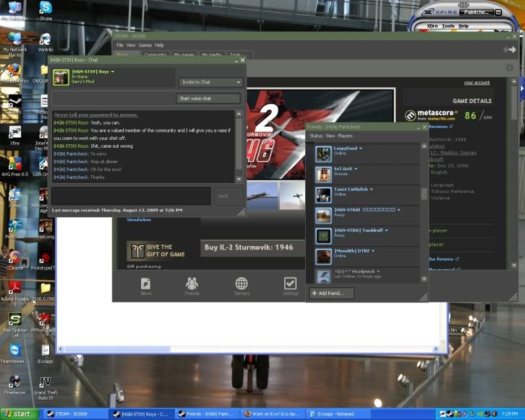This screenshot has width=525, height=420.
Task: Open the Headpunch friend dropdown arrow
Action: click(379, 272)
